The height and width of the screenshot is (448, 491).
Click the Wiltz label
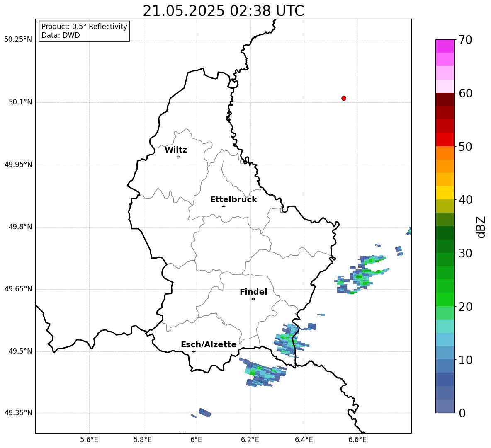point(176,150)
